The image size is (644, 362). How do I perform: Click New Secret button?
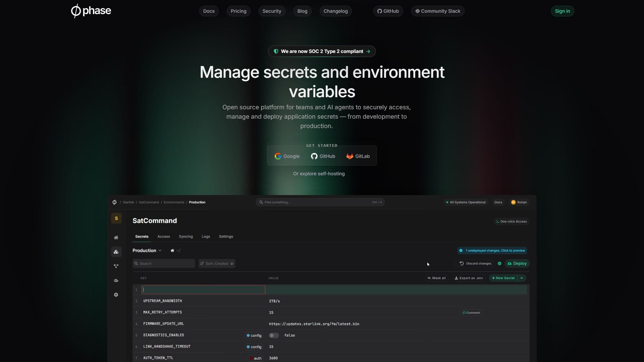point(503,278)
